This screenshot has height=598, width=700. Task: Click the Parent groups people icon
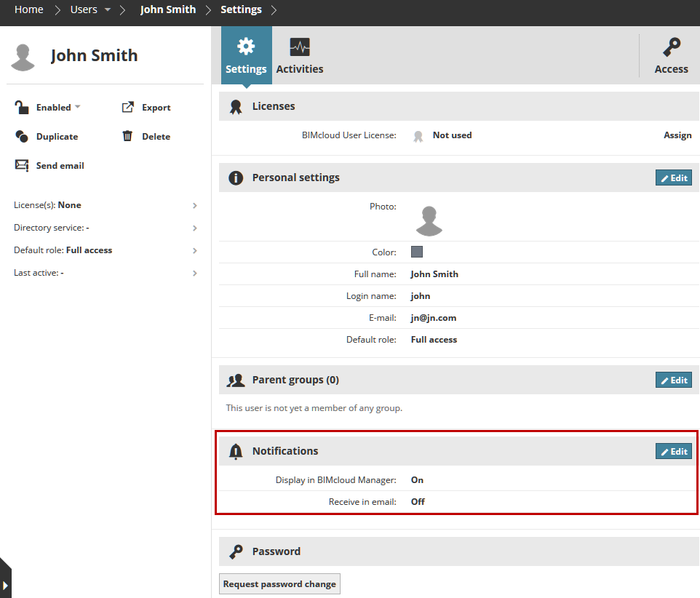[236, 380]
